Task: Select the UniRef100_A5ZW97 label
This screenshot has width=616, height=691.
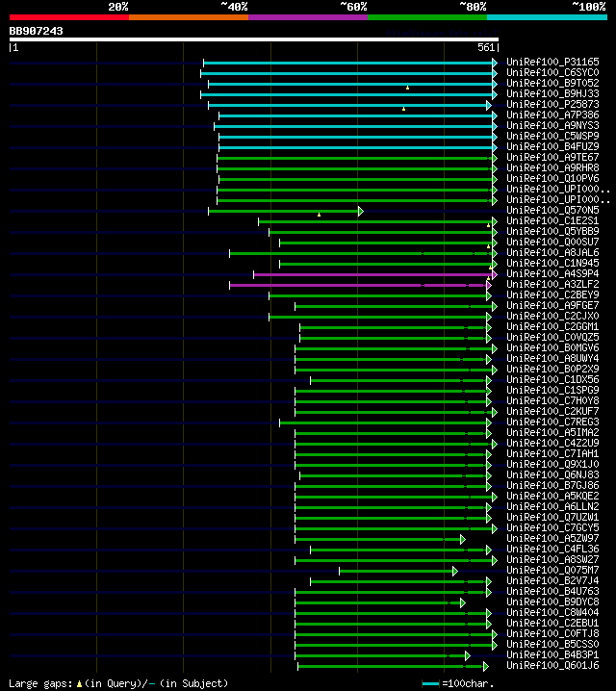Action: (552, 538)
